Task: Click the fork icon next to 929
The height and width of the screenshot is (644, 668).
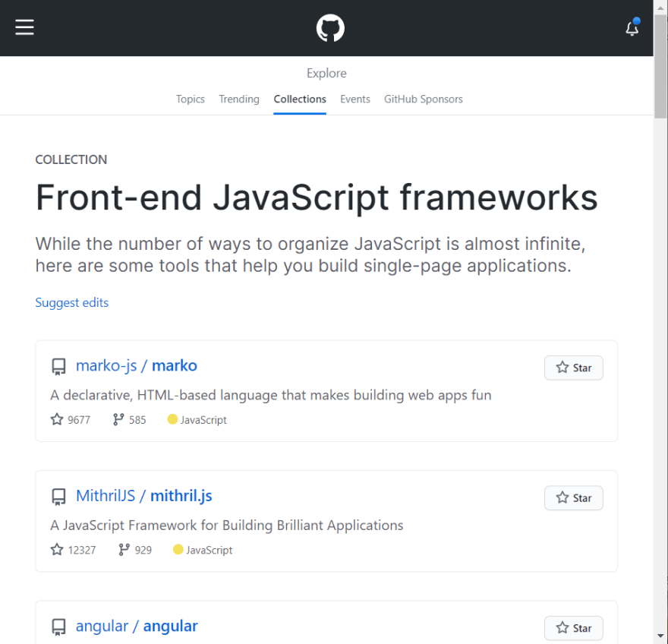Action: pos(124,550)
